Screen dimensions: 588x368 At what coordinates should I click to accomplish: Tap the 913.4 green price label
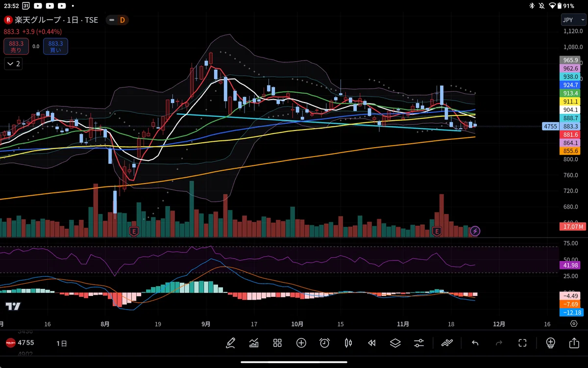coord(571,93)
